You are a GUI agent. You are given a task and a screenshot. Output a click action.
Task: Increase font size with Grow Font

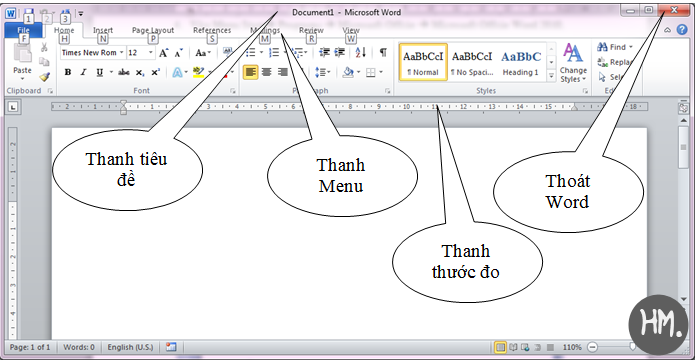click(164, 53)
